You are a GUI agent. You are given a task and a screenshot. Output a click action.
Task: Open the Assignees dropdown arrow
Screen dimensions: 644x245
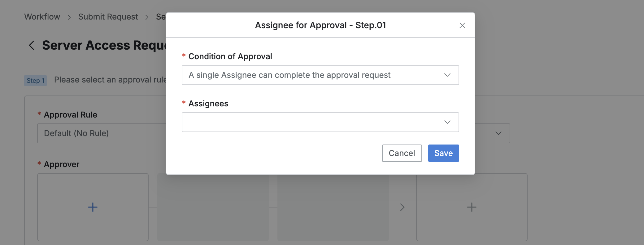[x=447, y=122]
